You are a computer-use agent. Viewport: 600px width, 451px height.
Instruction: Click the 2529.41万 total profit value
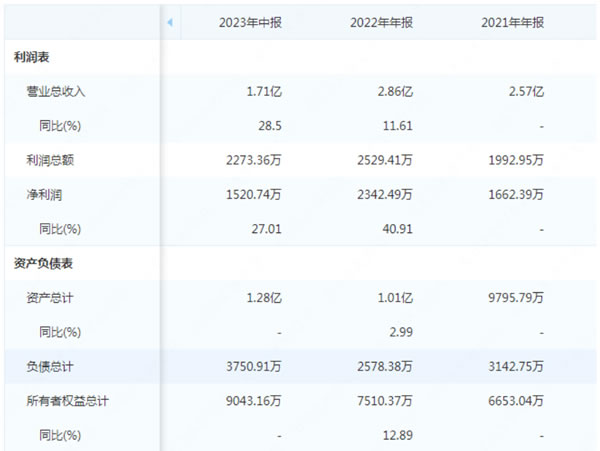384,160
